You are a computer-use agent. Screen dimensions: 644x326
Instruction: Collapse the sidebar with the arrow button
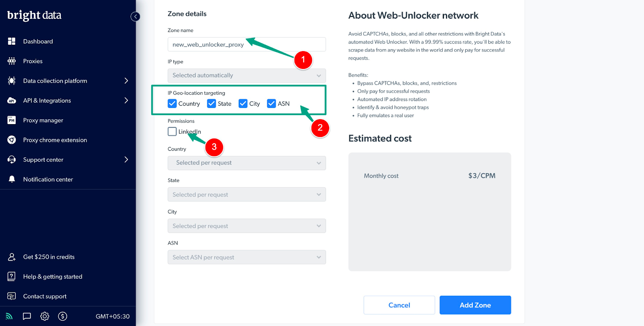(135, 17)
